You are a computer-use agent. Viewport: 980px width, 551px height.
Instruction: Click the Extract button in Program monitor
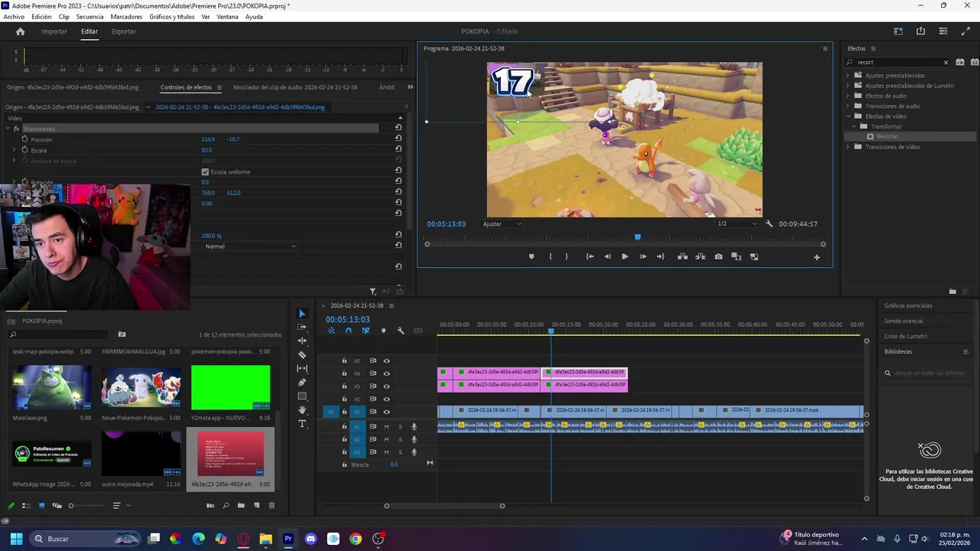tap(701, 257)
